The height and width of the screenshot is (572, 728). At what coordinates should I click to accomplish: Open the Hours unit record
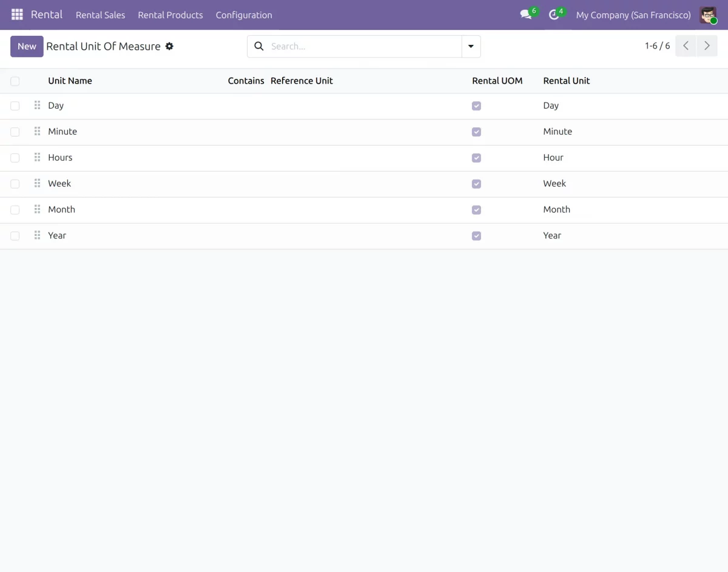61,158
